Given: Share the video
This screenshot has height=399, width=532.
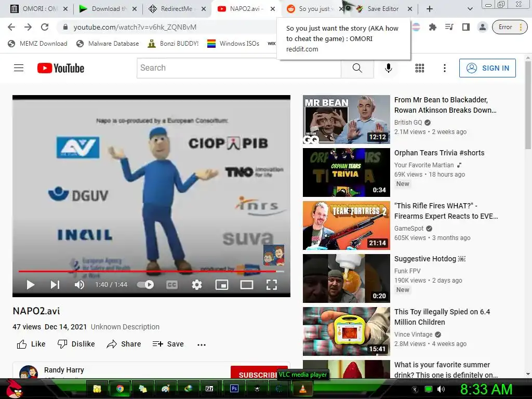Looking at the screenshot, I should click(124, 344).
